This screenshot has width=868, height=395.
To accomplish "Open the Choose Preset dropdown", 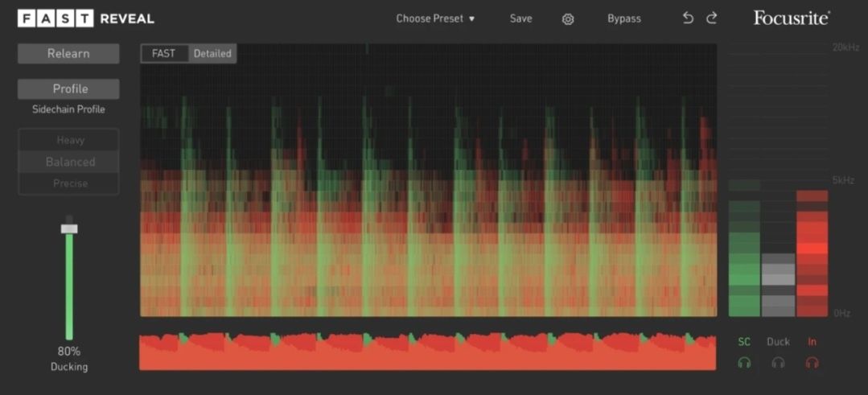I will coord(435,19).
